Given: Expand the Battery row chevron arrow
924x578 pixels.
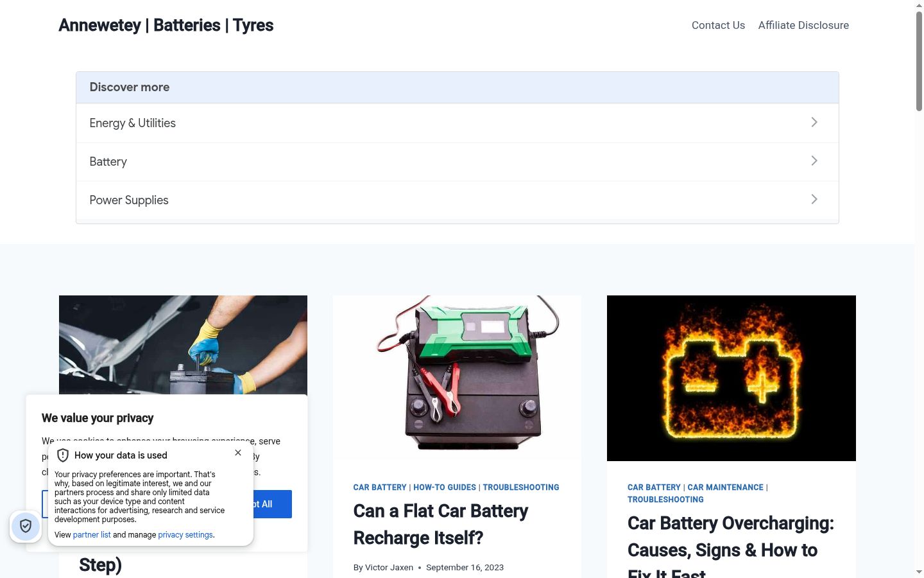Looking at the screenshot, I should (814, 161).
